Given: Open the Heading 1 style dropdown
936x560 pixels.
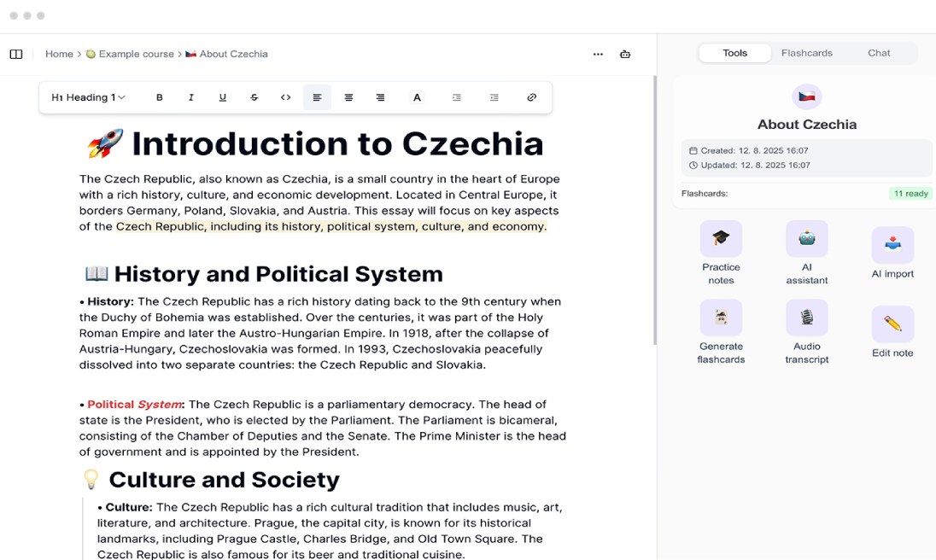Looking at the screenshot, I should point(89,97).
